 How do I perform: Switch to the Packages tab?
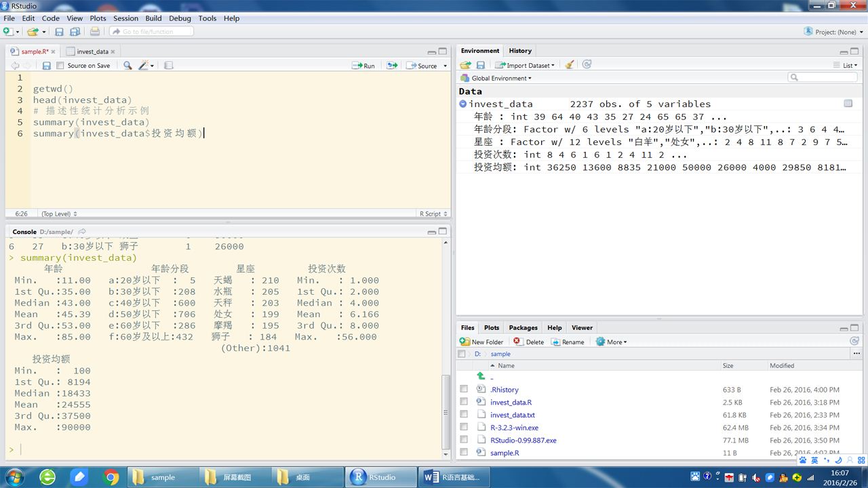523,327
